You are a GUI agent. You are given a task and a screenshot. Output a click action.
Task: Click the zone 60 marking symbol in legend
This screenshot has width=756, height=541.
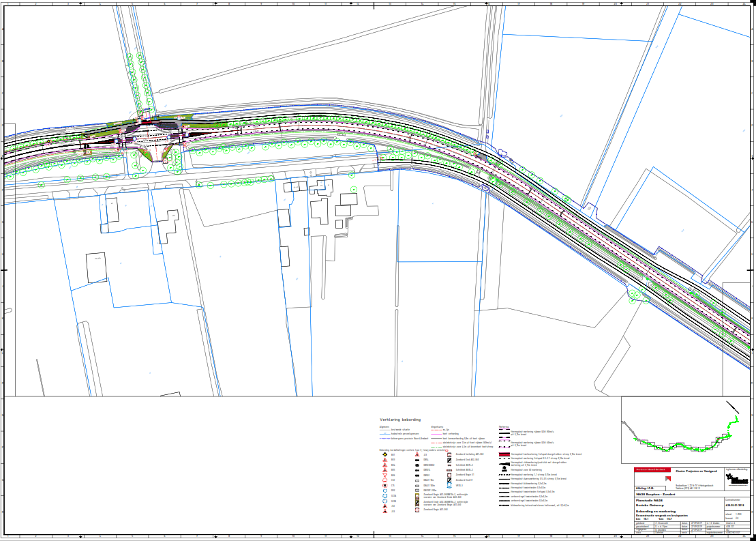click(x=503, y=469)
